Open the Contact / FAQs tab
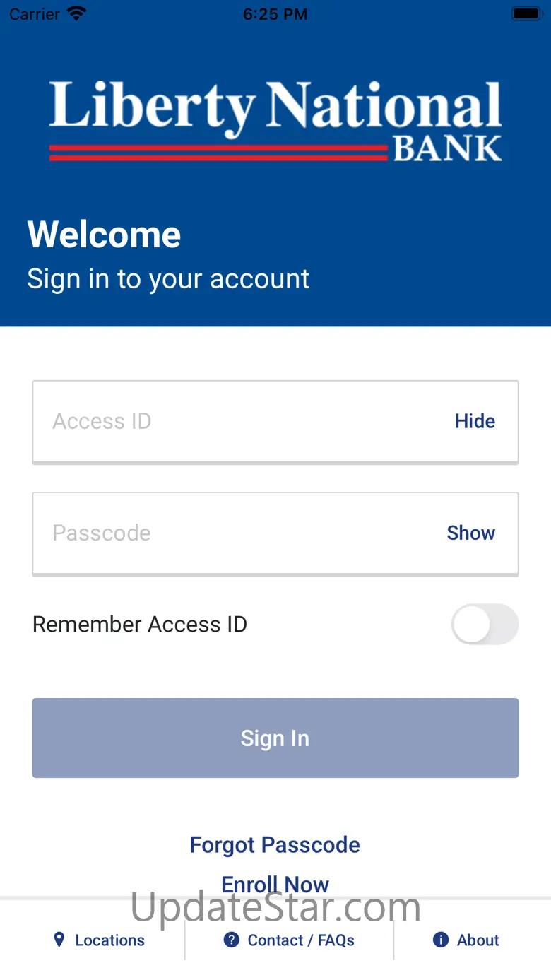 [x=289, y=940]
